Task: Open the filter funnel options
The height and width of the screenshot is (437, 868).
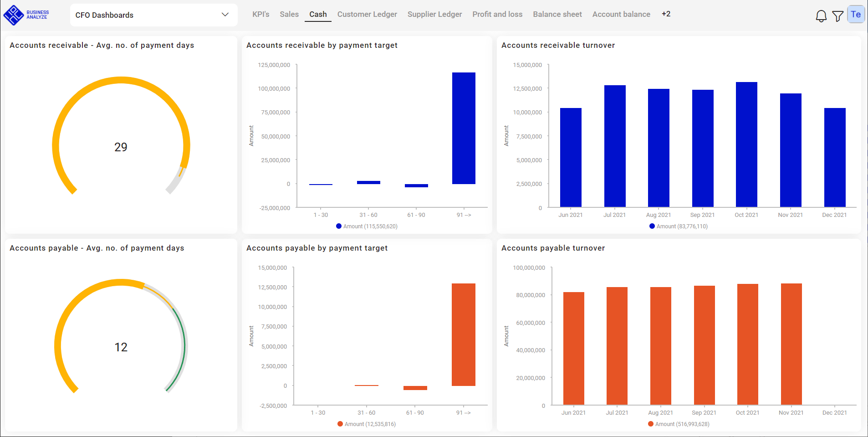Action: click(x=838, y=16)
